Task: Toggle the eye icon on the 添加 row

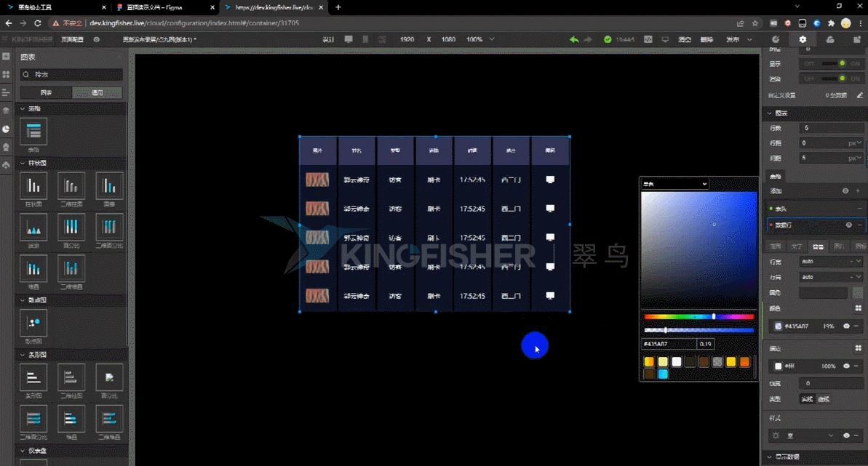Action: (x=845, y=191)
